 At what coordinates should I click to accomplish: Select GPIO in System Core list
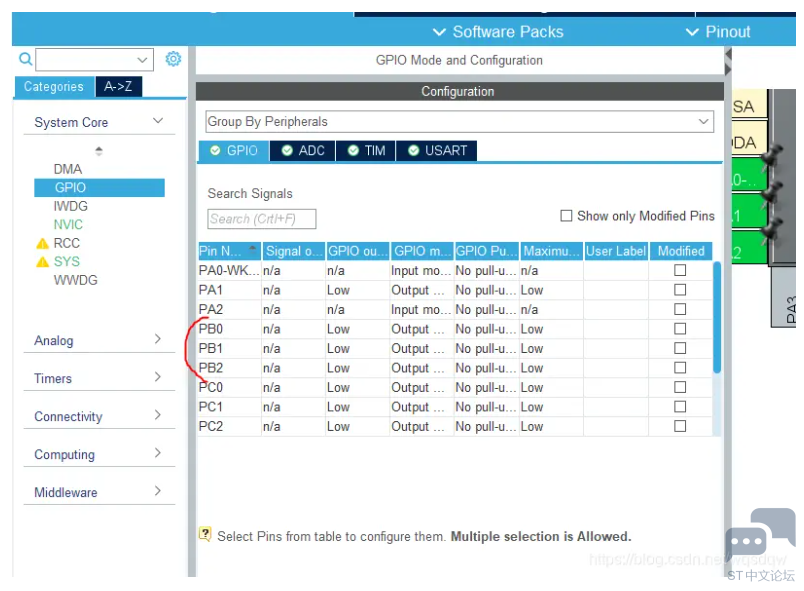click(99, 188)
